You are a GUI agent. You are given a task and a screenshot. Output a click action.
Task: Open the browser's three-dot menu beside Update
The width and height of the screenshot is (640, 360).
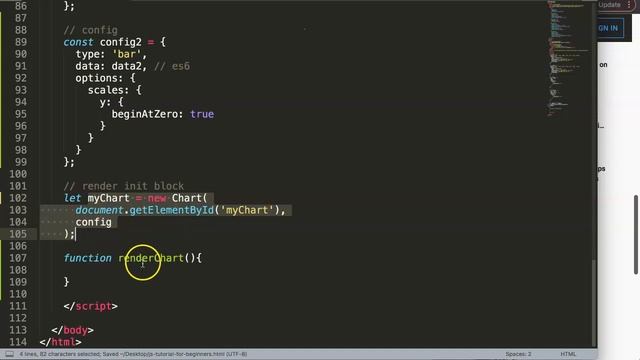[629, 5]
